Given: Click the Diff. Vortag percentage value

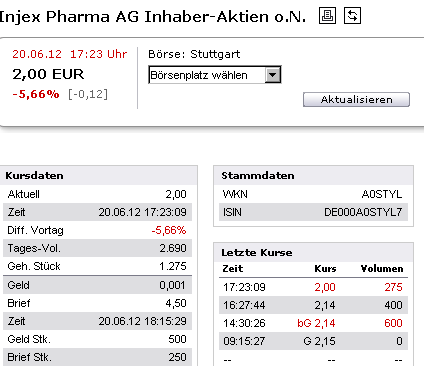Looking at the screenshot, I should click(x=169, y=230).
